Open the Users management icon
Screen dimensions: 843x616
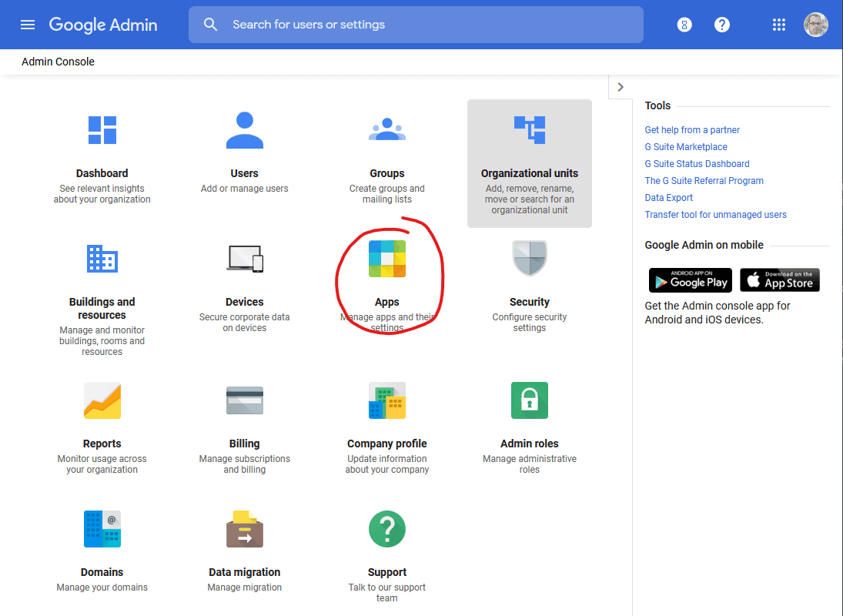pyautogui.click(x=244, y=130)
